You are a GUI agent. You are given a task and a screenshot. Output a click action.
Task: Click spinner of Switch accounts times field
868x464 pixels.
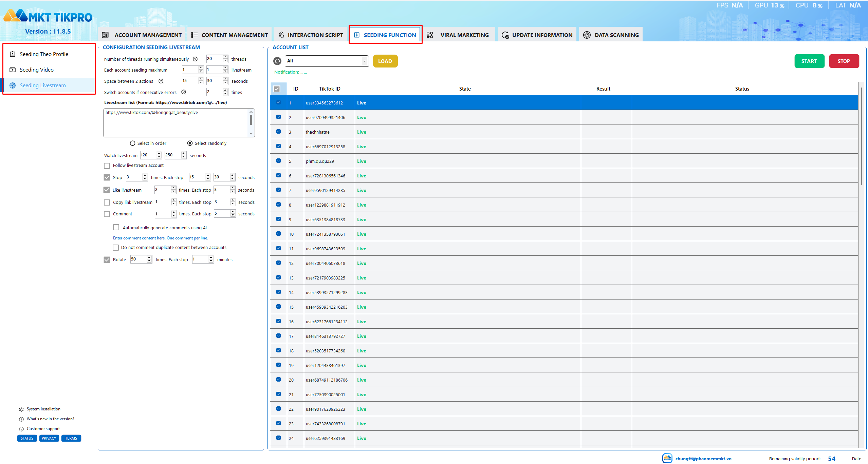(x=225, y=92)
